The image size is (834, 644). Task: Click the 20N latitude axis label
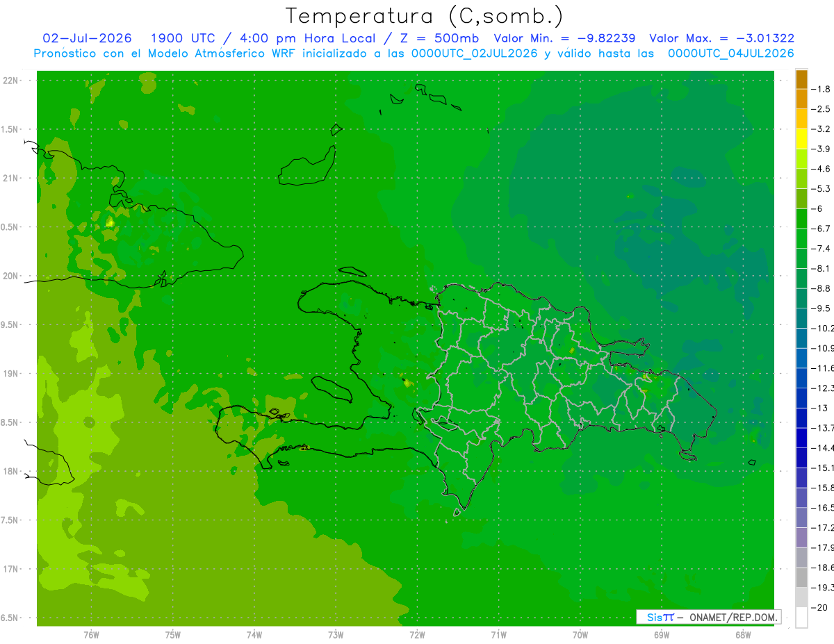(11, 276)
